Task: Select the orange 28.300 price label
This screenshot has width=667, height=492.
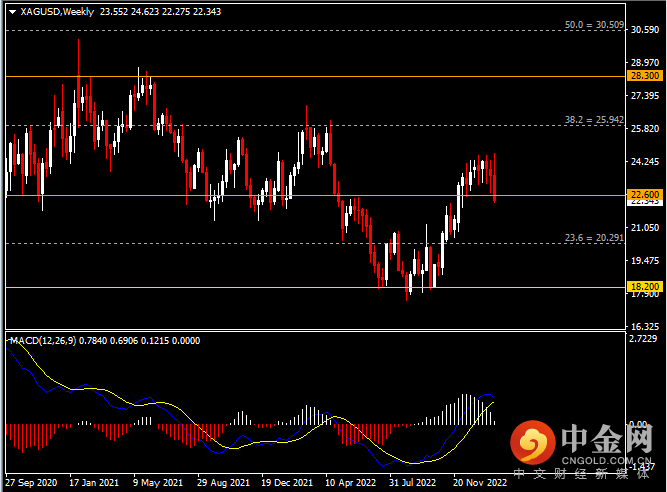Action: tap(642, 76)
